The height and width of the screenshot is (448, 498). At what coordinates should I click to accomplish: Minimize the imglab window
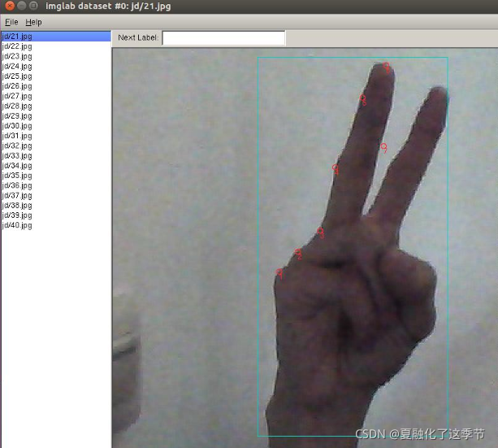[x=22, y=6]
